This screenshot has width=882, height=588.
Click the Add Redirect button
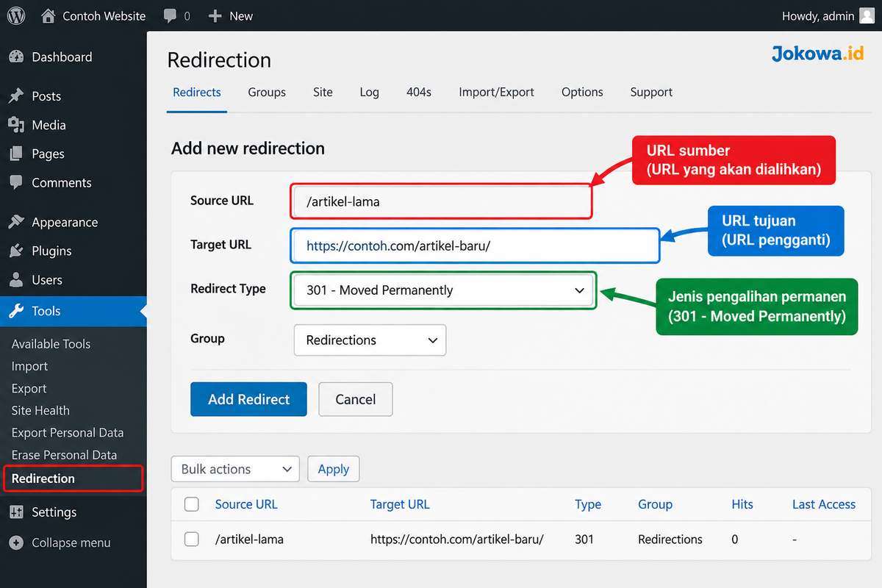click(x=248, y=399)
